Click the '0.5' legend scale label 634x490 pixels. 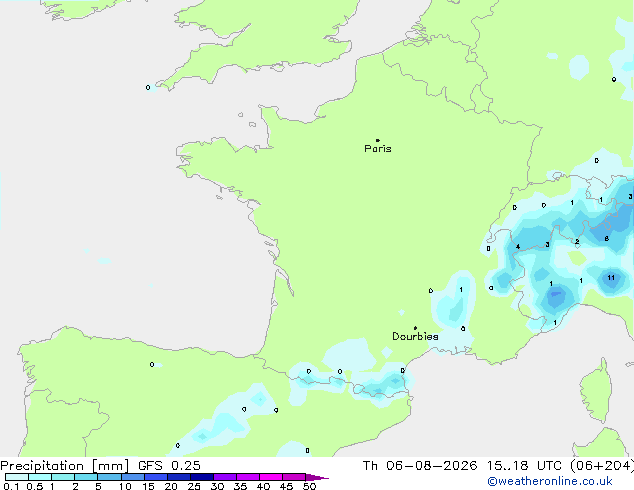35,486
